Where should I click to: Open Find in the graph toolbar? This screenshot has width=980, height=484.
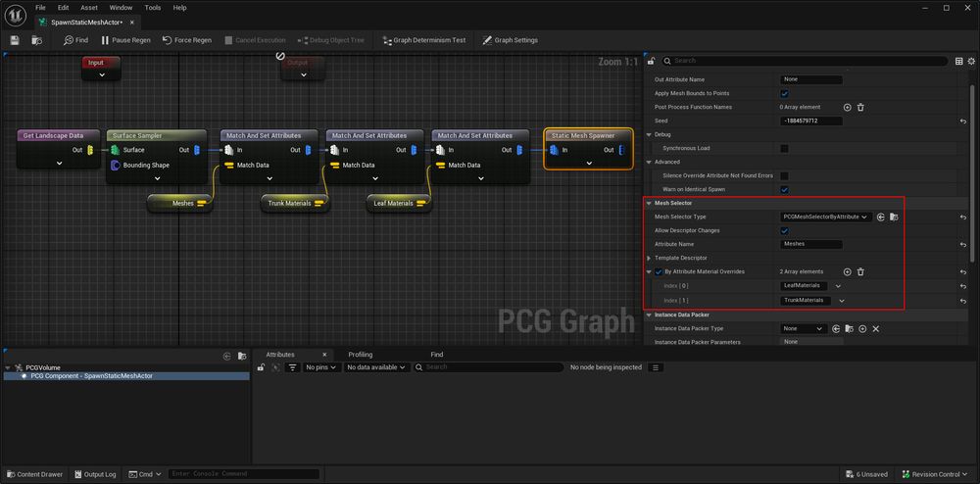[x=75, y=40]
